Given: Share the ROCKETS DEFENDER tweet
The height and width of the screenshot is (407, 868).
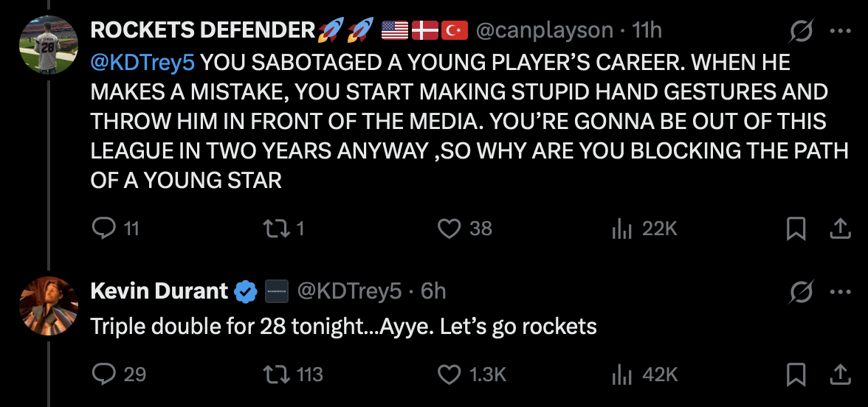Looking at the screenshot, I should coord(840,229).
